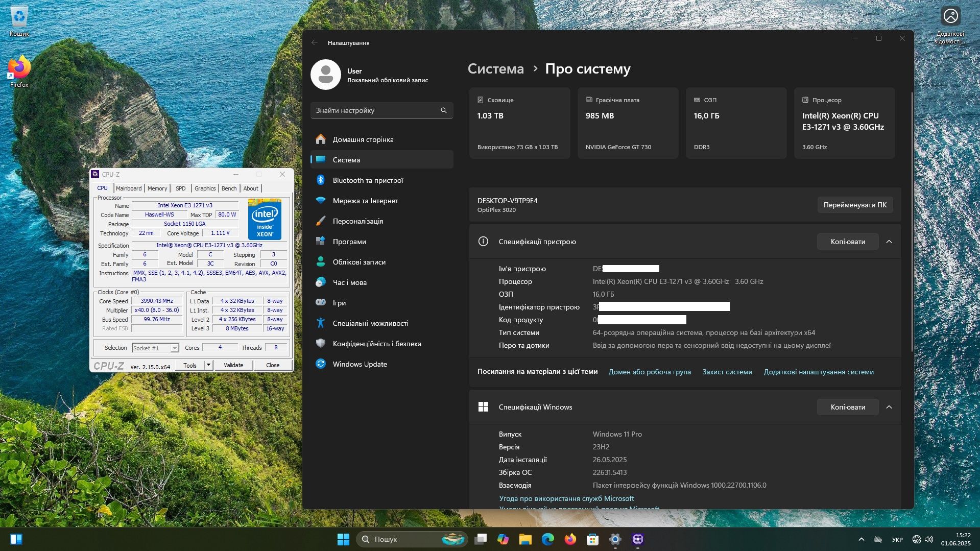Viewport: 980px width, 551px height.
Task: Select Система in Settings sidebar
Action: click(x=381, y=160)
